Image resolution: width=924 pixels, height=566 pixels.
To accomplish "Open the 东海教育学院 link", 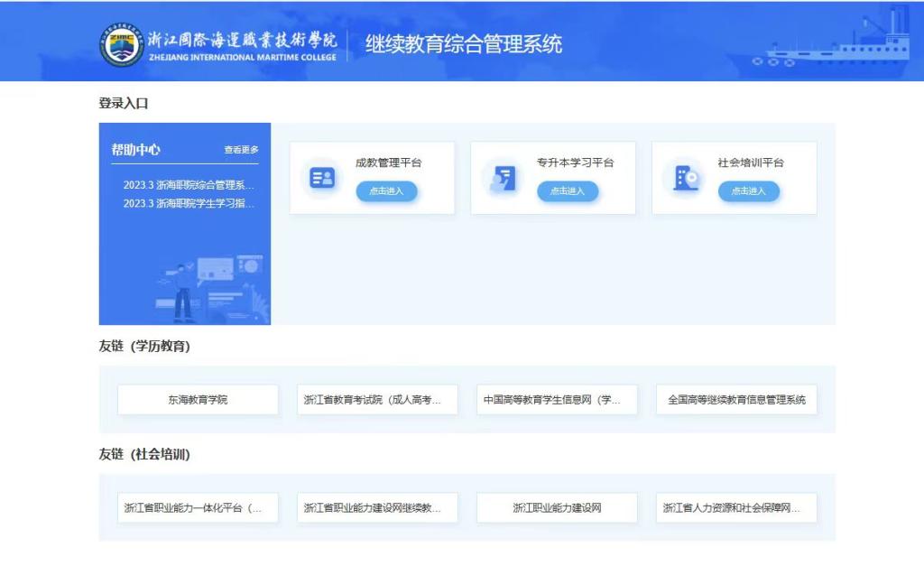I will point(198,400).
